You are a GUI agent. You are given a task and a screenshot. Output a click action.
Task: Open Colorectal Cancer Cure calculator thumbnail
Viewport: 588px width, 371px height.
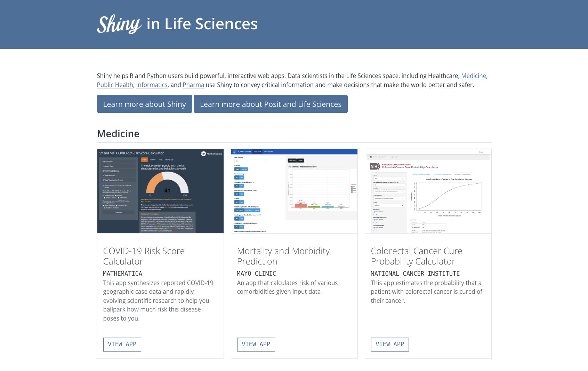point(428,191)
